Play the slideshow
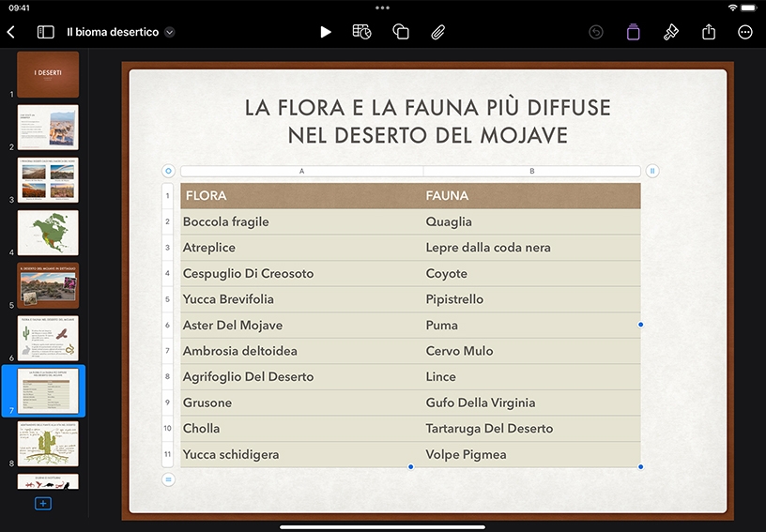This screenshot has width=766, height=532. pyautogui.click(x=326, y=32)
